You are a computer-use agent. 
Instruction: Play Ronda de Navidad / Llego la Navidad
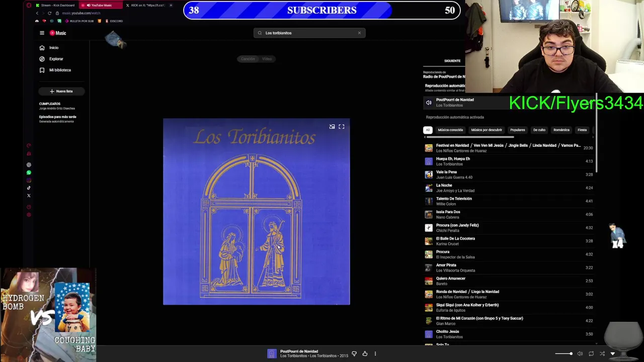coord(508,294)
